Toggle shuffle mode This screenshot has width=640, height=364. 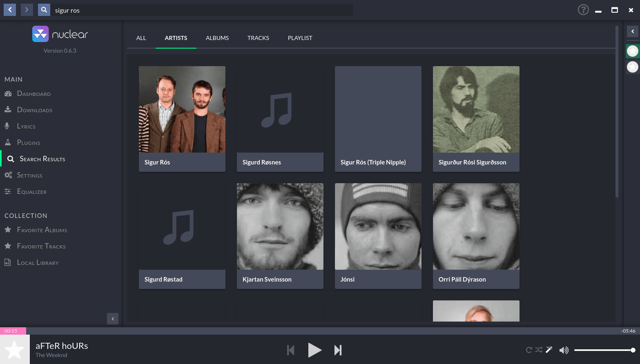pos(539,350)
